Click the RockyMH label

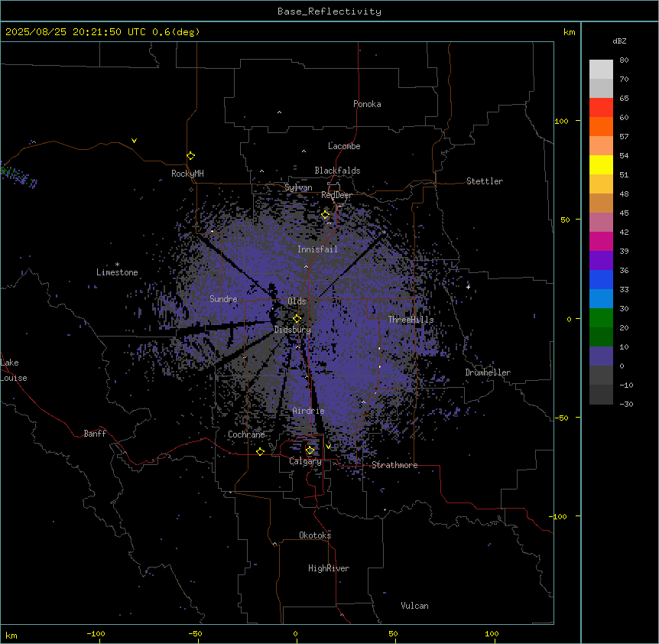click(187, 174)
